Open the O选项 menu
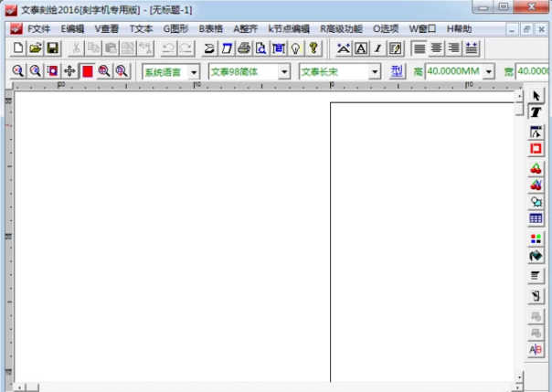This screenshot has height=392, width=552. click(x=386, y=29)
